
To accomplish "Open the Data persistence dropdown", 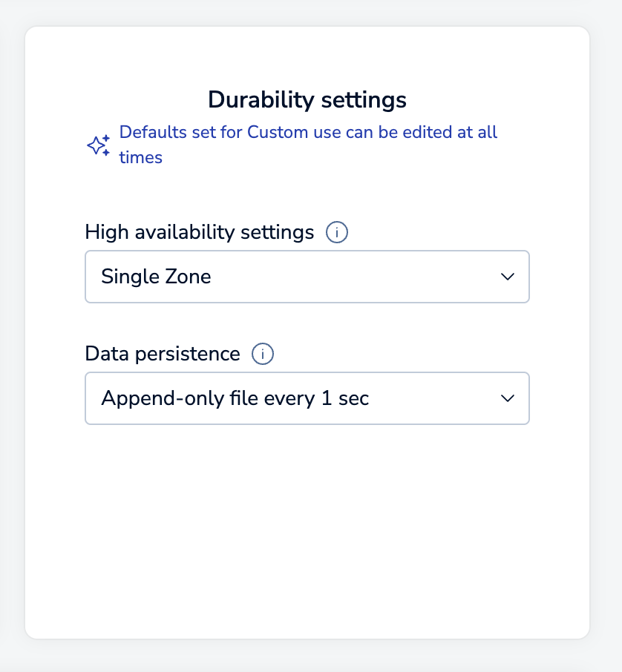I will pos(307,398).
